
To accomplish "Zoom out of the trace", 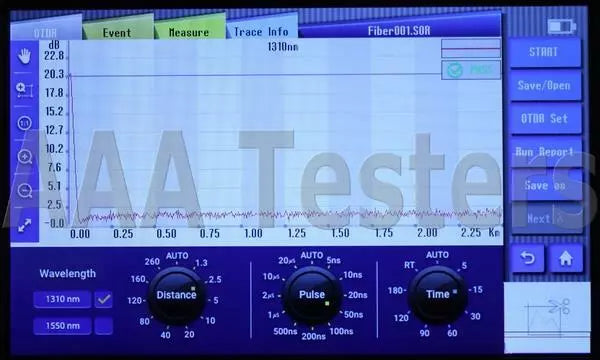I will point(24,190).
